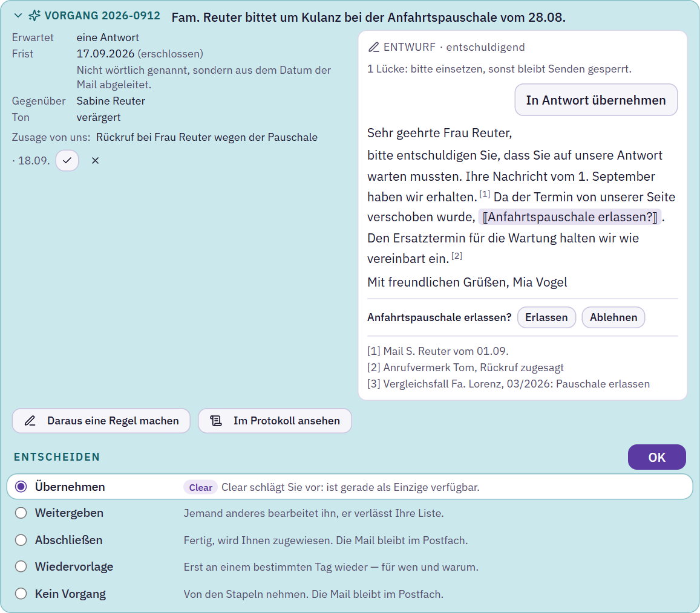Click the 'eine Antwort' expected value
This screenshot has width=700, height=613.
108,37
